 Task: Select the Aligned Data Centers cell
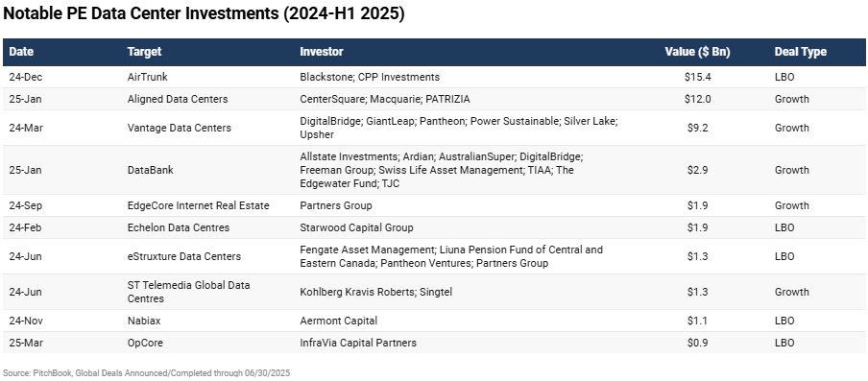(177, 99)
